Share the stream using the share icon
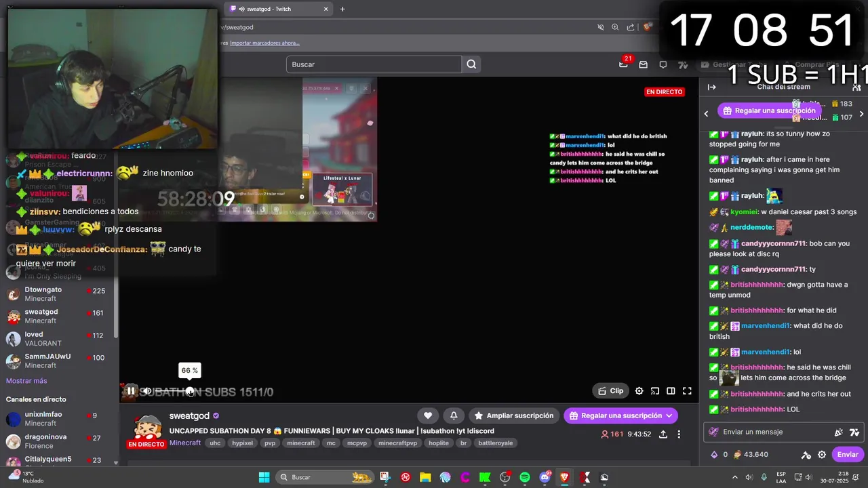This screenshot has height=488, width=868. 663,434
